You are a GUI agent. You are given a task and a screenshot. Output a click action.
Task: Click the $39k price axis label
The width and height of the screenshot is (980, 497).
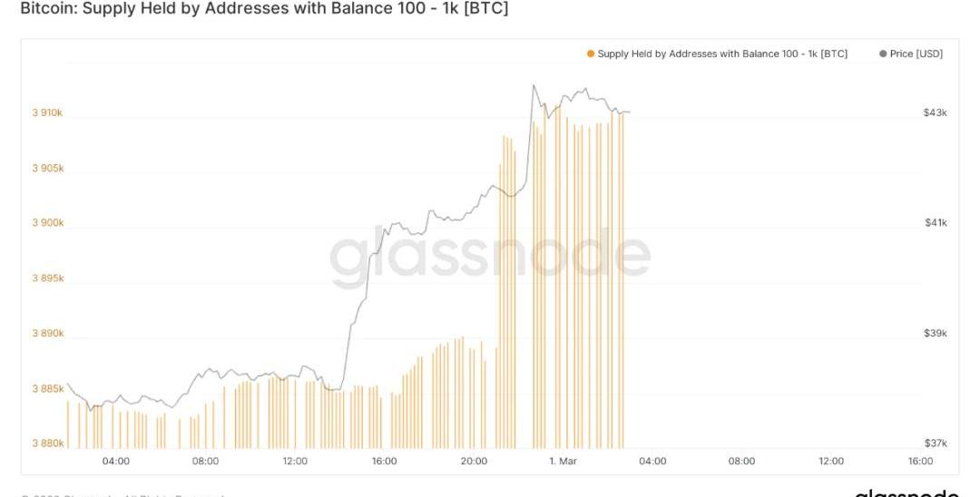tap(935, 334)
